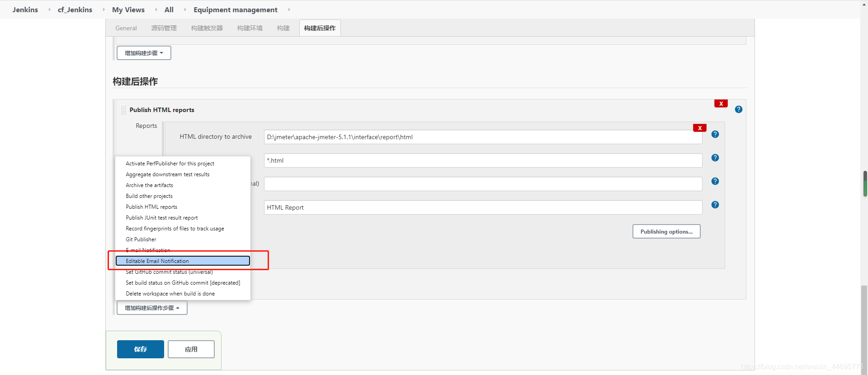This screenshot has height=375, width=868.
Task: Choose Git Publisher
Action: 183,239
